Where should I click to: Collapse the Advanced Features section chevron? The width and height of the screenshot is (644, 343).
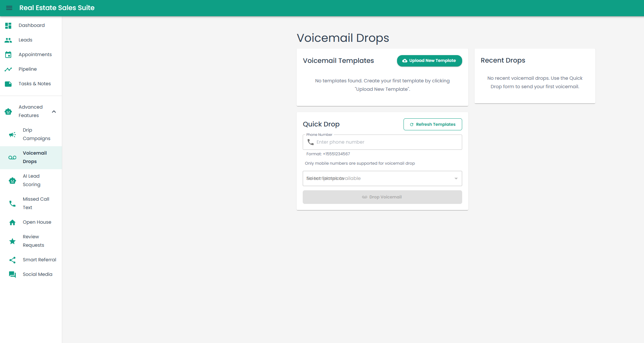click(x=54, y=112)
